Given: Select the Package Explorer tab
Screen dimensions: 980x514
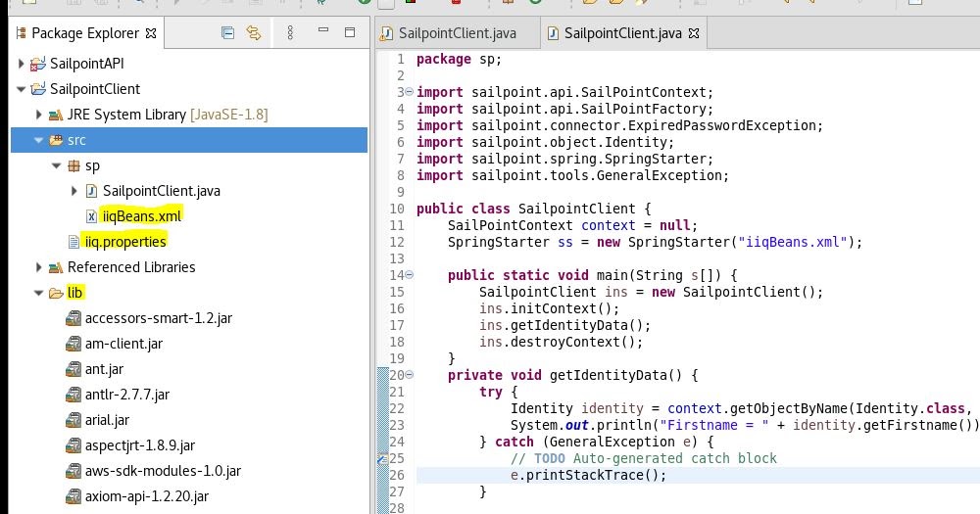Looking at the screenshot, I should pos(85,33).
